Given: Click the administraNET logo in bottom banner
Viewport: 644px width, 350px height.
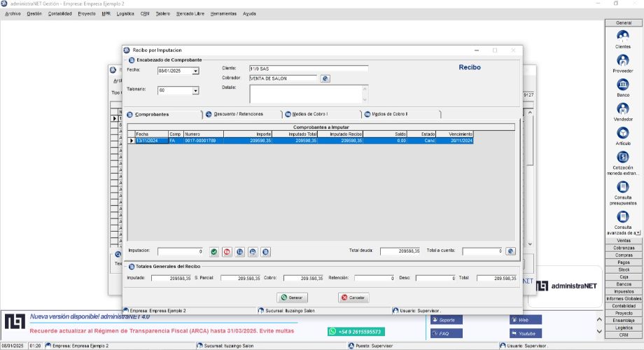Looking at the screenshot, I should click(x=15, y=321).
